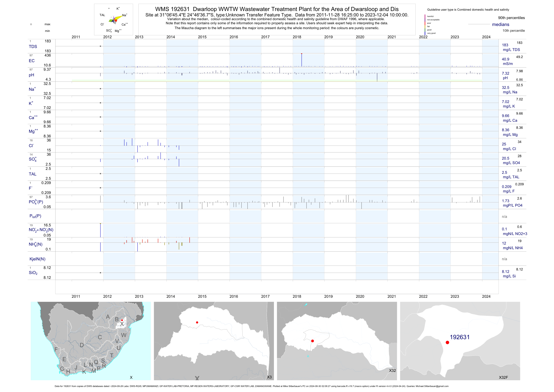Click the 40.9 mS/m EC median value
This screenshot has height=392, width=554.
coord(505,59)
